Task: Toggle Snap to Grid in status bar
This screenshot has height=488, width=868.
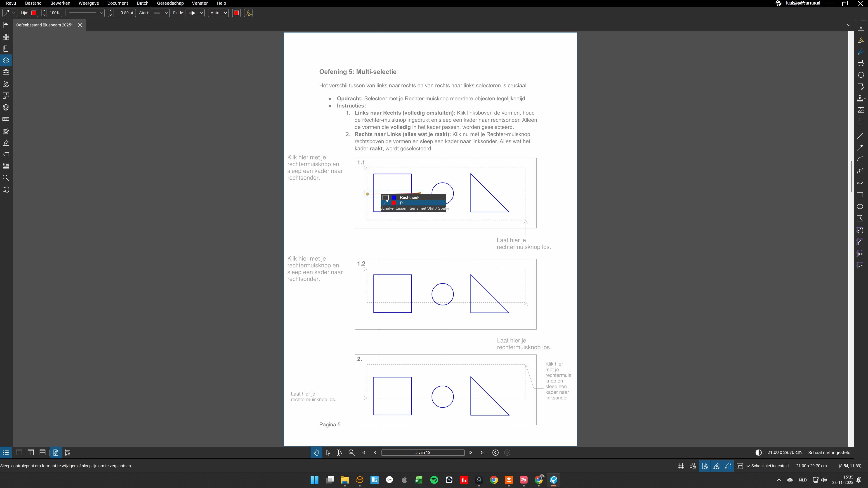Action: [693, 466]
